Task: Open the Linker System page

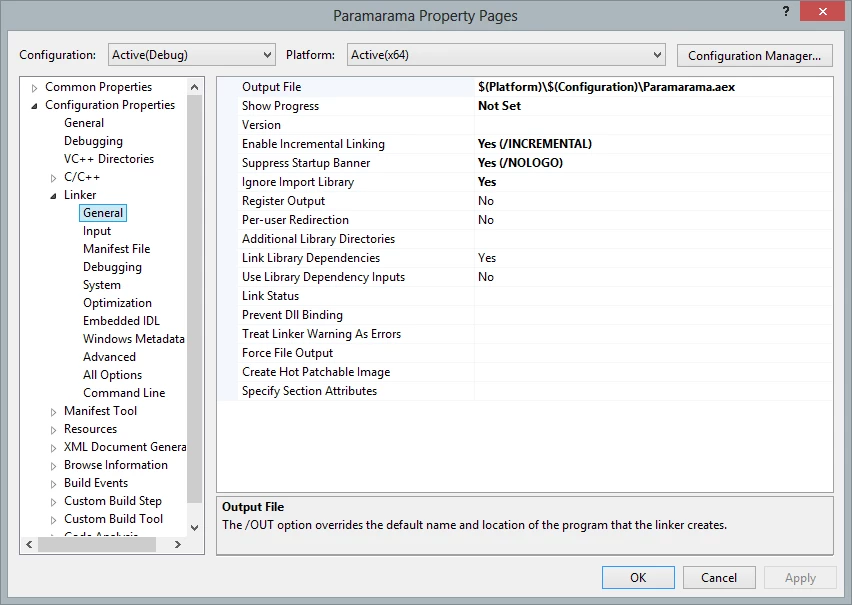Action: tap(102, 284)
